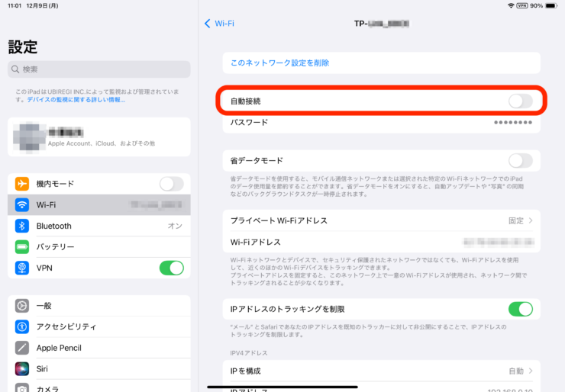565x392 pixels.
Task: Open プライベートWi-Fiアドレス setting
Action: 381,220
